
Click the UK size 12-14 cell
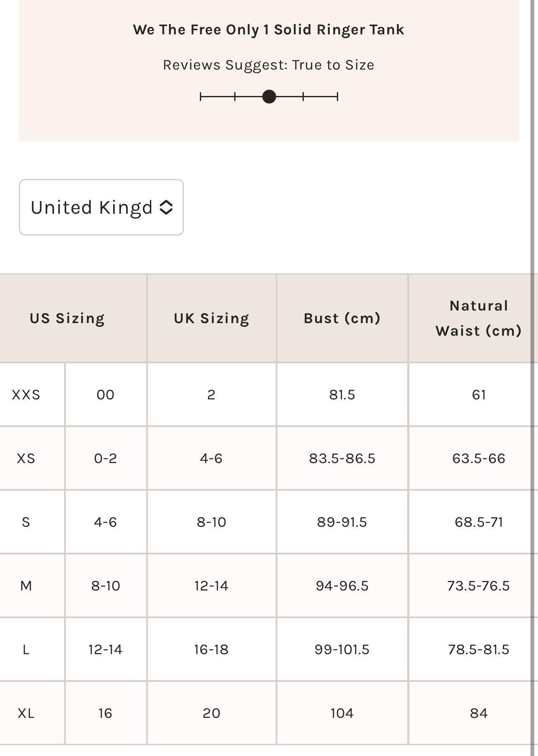(x=211, y=586)
